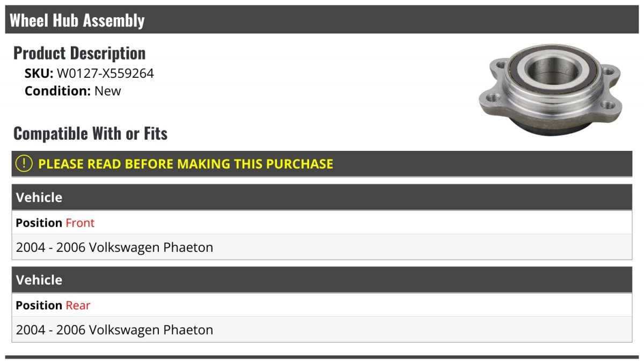Click the first Vehicle section header
The width and height of the screenshot is (644, 364).
pyautogui.click(x=322, y=197)
